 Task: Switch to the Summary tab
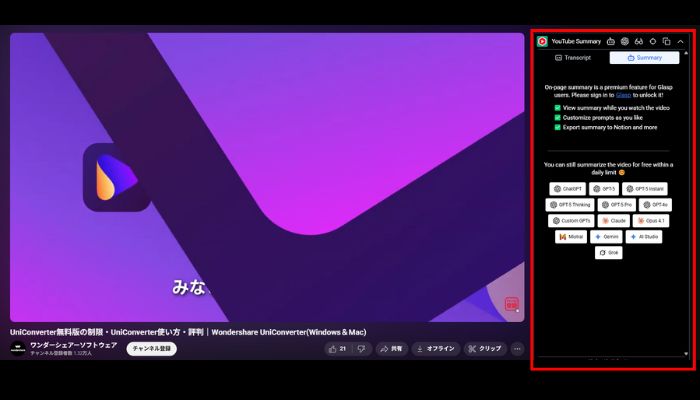(645, 58)
